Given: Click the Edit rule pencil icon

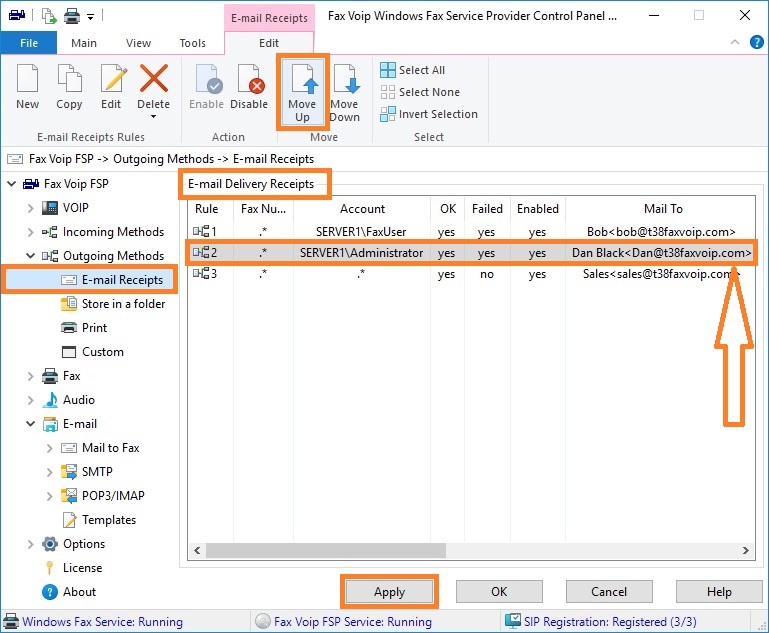Looking at the screenshot, I should coord(112,78).
